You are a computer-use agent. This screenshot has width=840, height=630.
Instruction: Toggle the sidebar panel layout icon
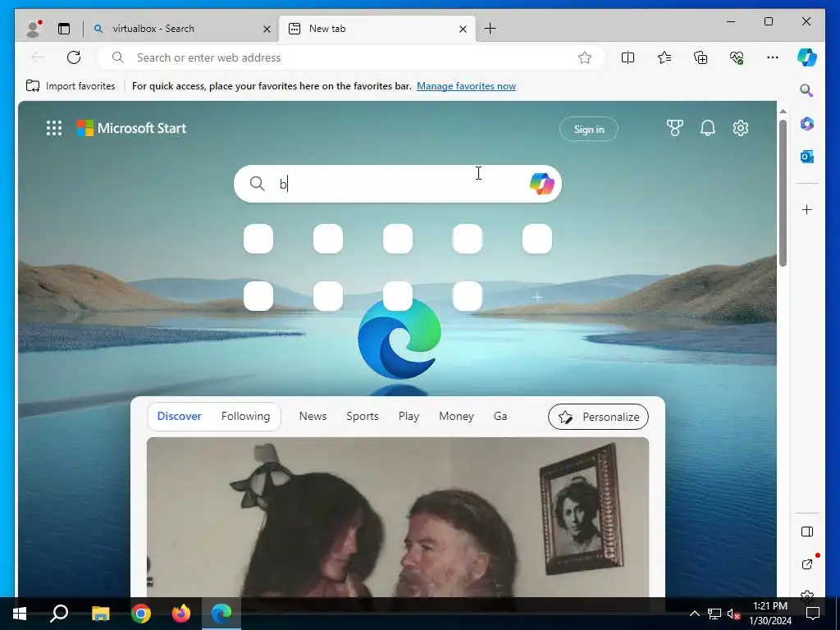pyautogui.click(x=807, y=532)
